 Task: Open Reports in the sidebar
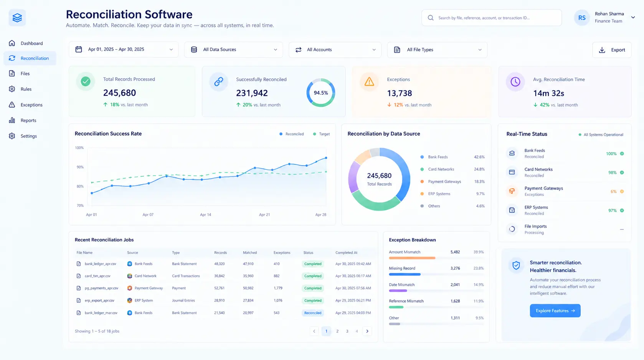coord(30,120)
